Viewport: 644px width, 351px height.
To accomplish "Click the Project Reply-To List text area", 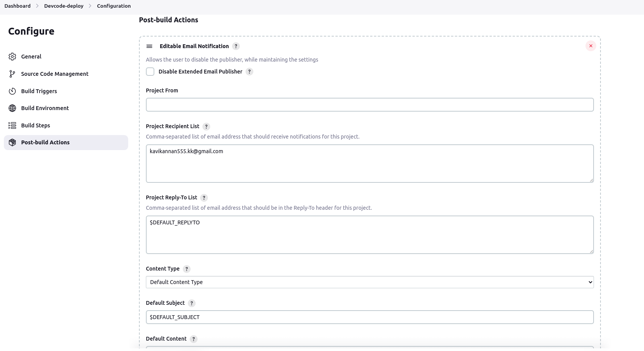I will pyautogui.click(x=370, y=235).
